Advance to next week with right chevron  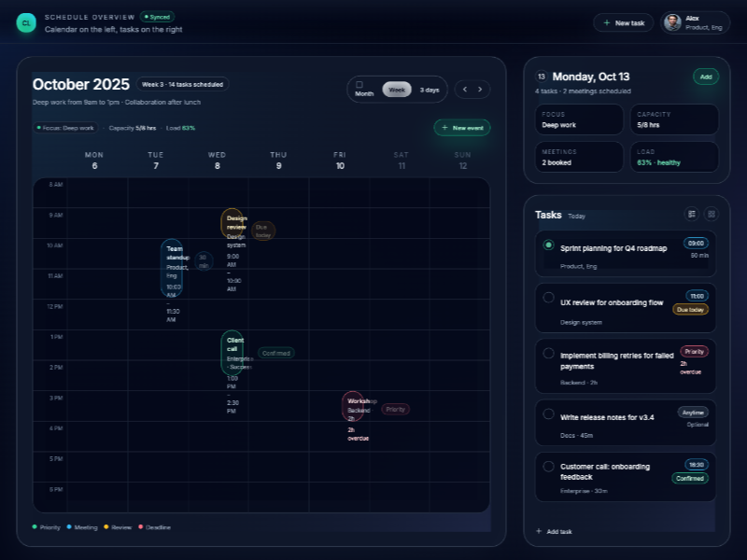[480, 90]
